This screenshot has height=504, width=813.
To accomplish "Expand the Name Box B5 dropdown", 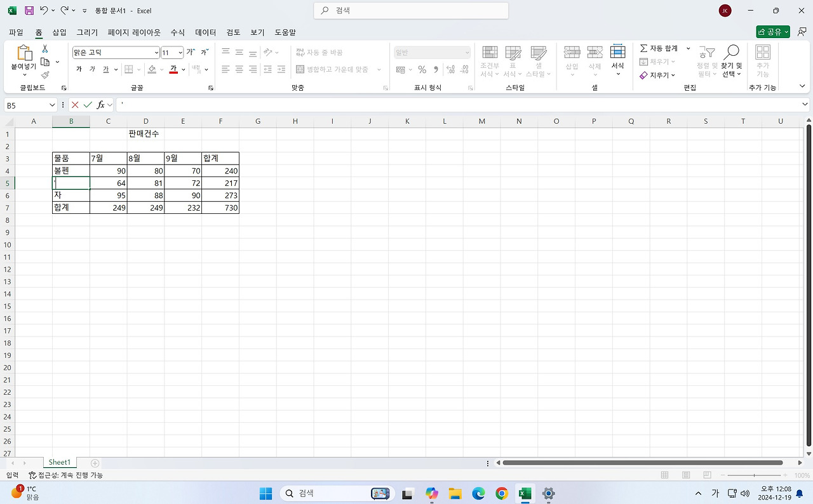I will tap(52, 105).
